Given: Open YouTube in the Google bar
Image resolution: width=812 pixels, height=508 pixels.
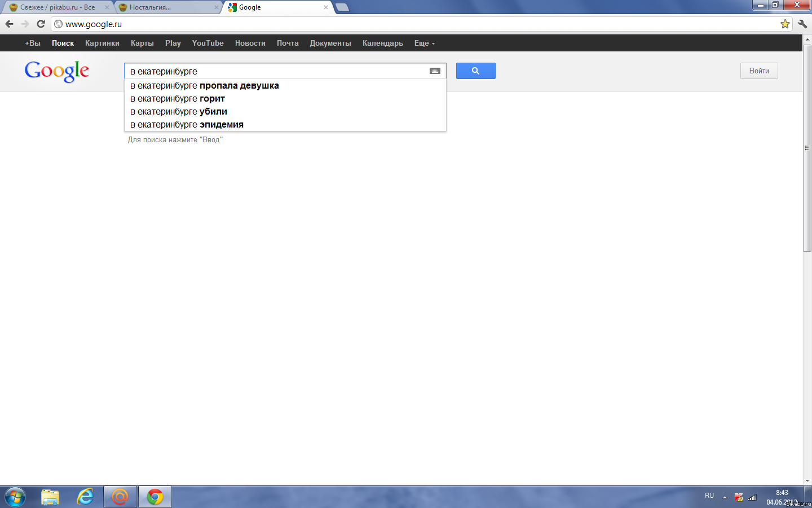Looking at the screenshot, I should click(208, 43).
